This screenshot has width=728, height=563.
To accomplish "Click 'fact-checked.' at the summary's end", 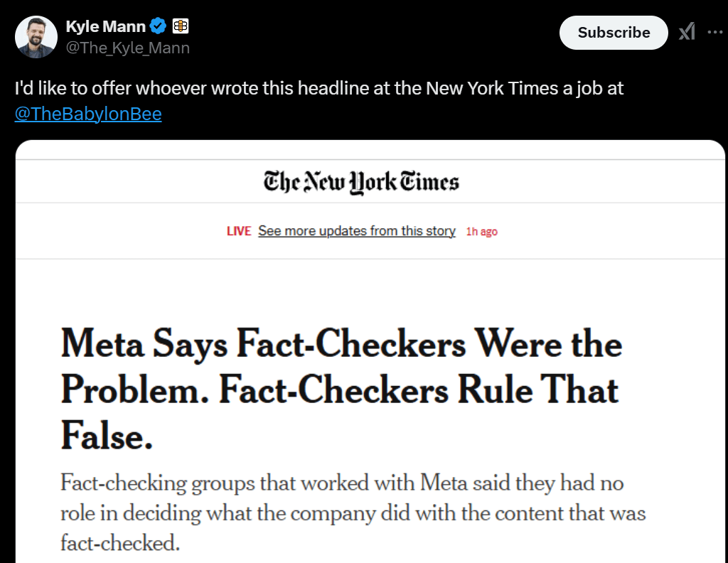I will [120, 543].
